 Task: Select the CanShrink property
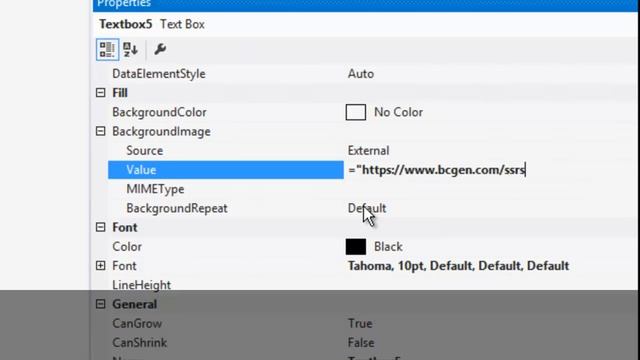click(x=140, y=342)
